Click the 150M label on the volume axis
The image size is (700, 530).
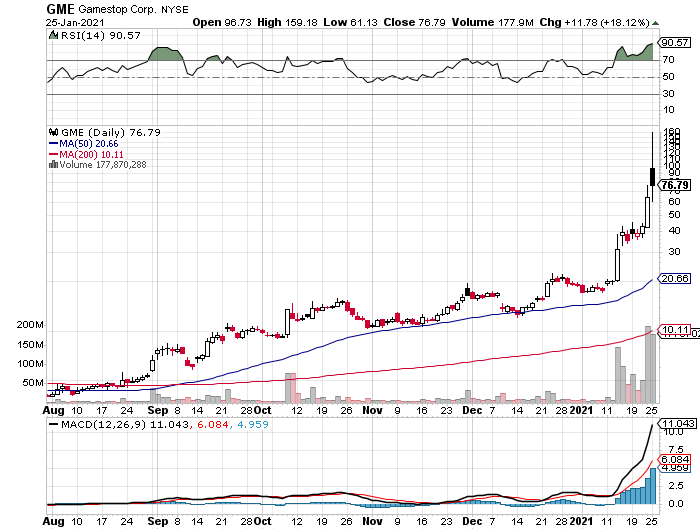tap(30, 345)
